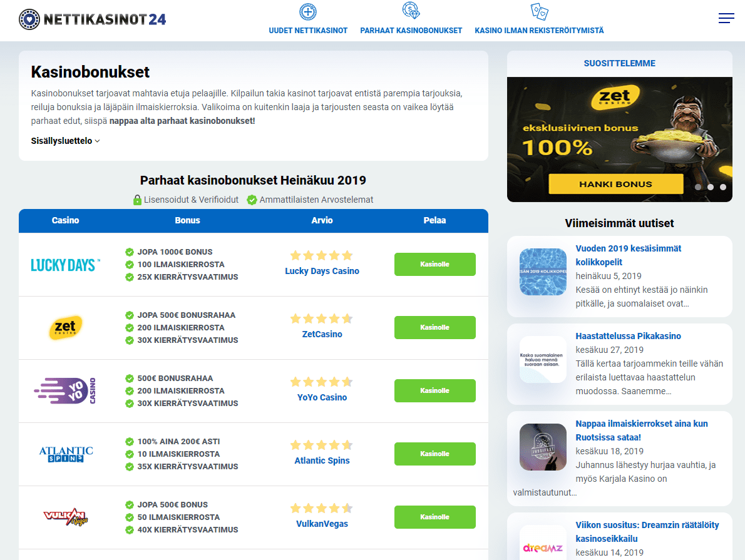Click the Nettikasinot24 chip logo icon
The height and width of the screenshot is (560, 745).
click(29, 19)
